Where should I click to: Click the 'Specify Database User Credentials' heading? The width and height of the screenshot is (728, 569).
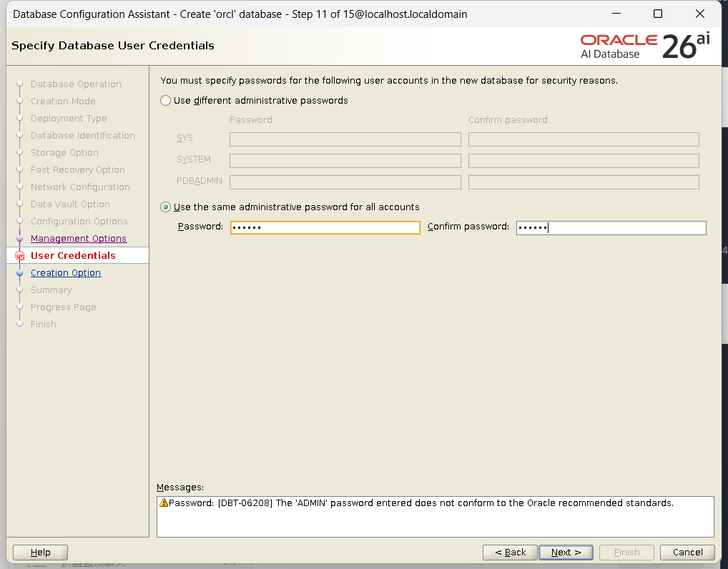(x=113, y=46)
